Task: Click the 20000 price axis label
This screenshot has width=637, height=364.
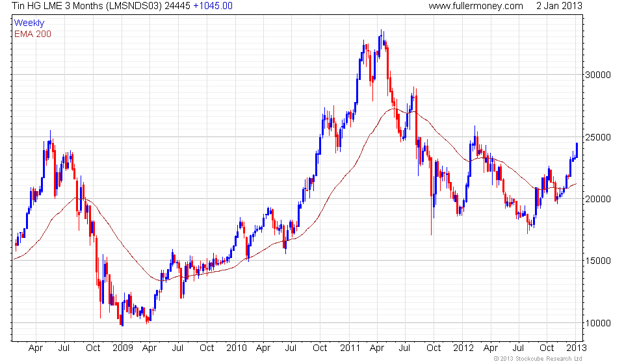Action: pos(597,199)
